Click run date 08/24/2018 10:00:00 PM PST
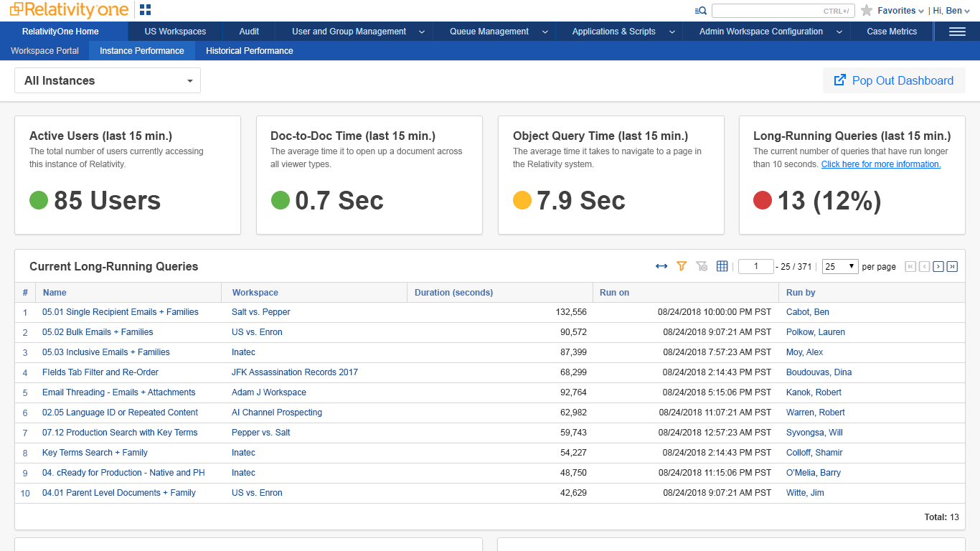This screenshot has width=980, height=551. (715, 312)
